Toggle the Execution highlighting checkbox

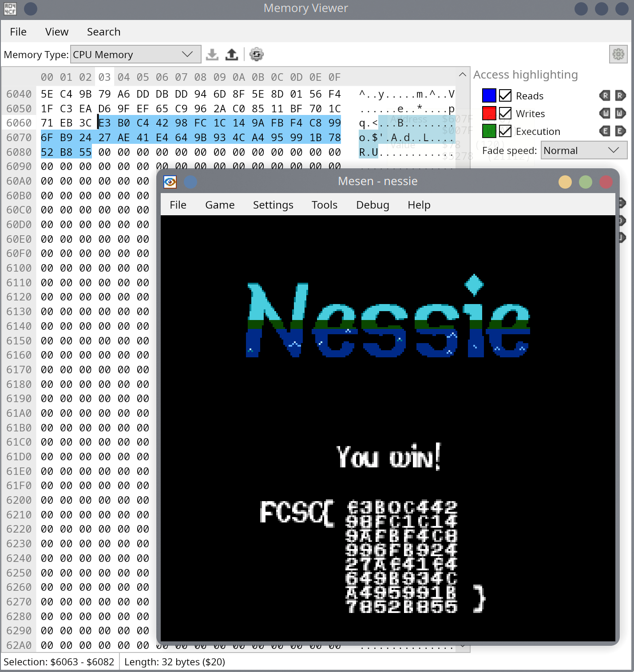pyautogui.click(x=505, y=131)
